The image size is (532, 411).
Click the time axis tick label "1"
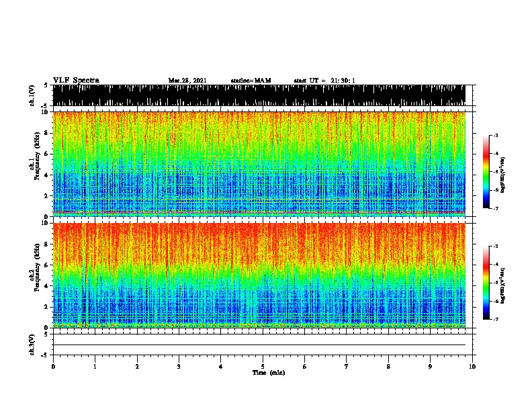[x=95, y=366]
